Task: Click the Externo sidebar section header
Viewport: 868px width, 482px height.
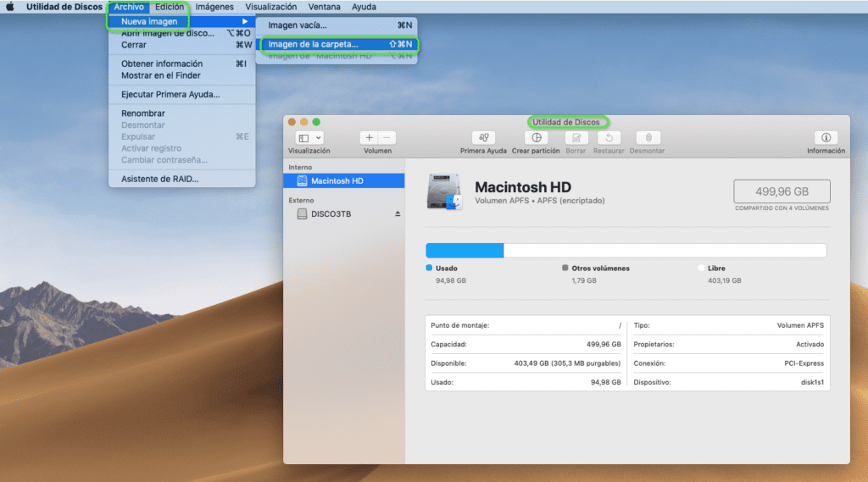Action: pos(301,200)
